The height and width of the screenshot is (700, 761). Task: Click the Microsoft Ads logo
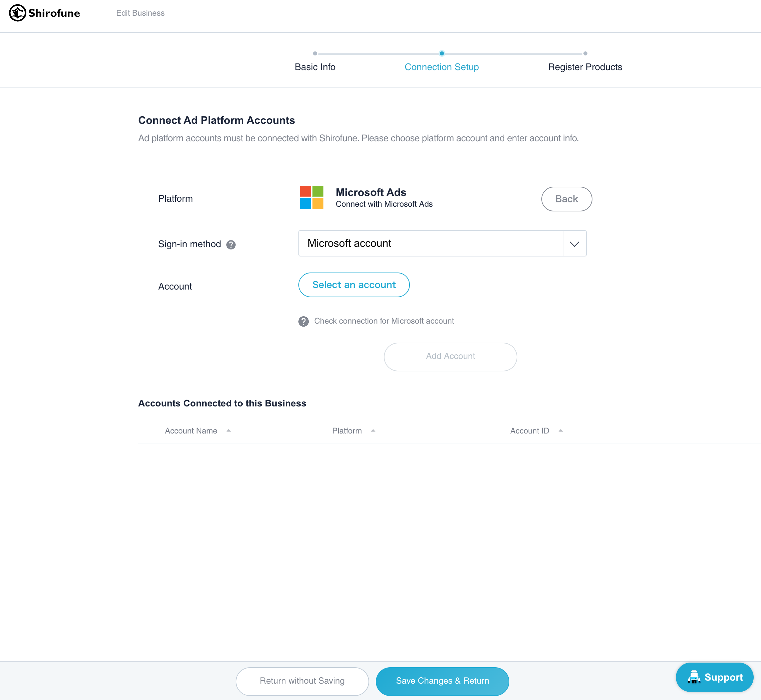(312, 197)
